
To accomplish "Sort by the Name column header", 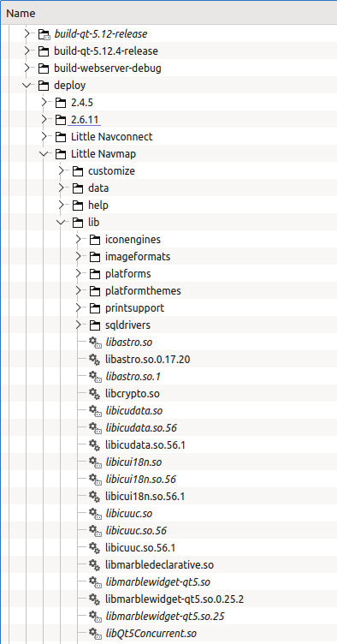I will 168,13.
